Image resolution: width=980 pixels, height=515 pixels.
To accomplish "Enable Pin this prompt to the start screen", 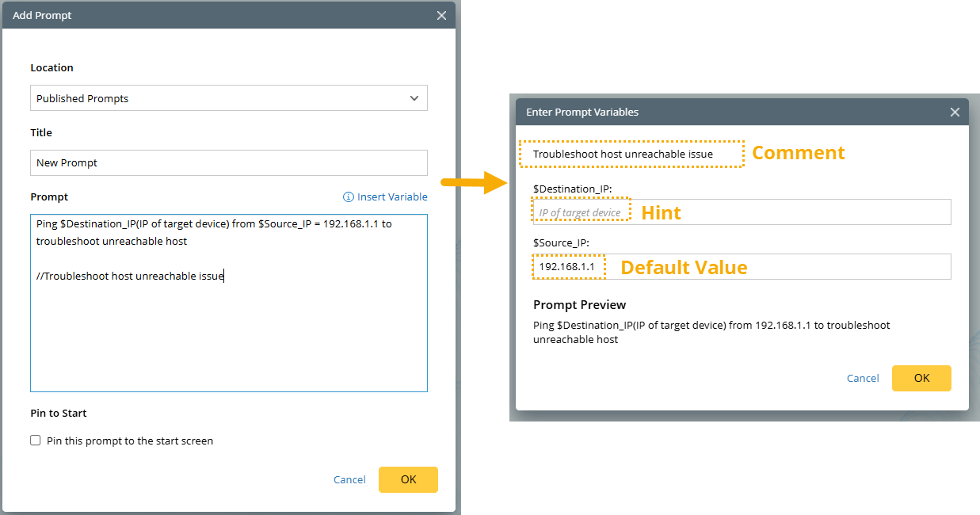I will 36,441.
